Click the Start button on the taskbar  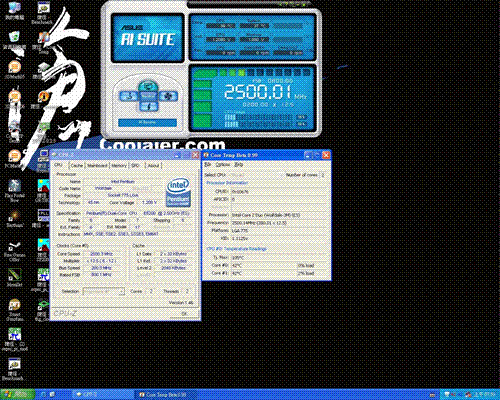(x=17, y=394)
